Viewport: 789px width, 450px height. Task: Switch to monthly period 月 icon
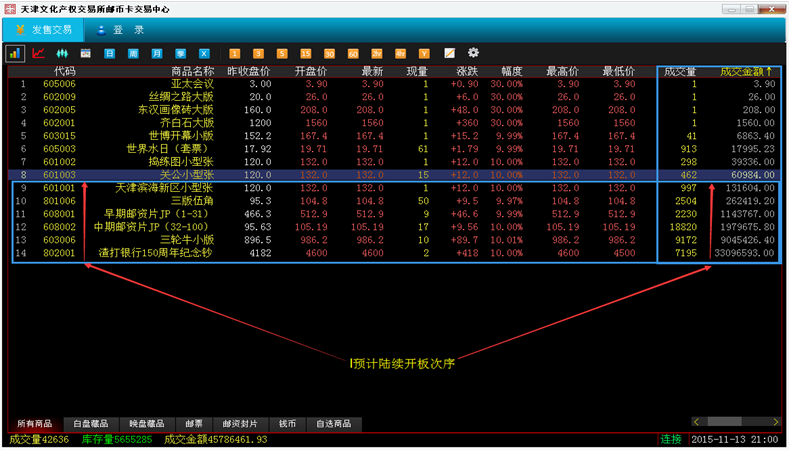(157, 53)
